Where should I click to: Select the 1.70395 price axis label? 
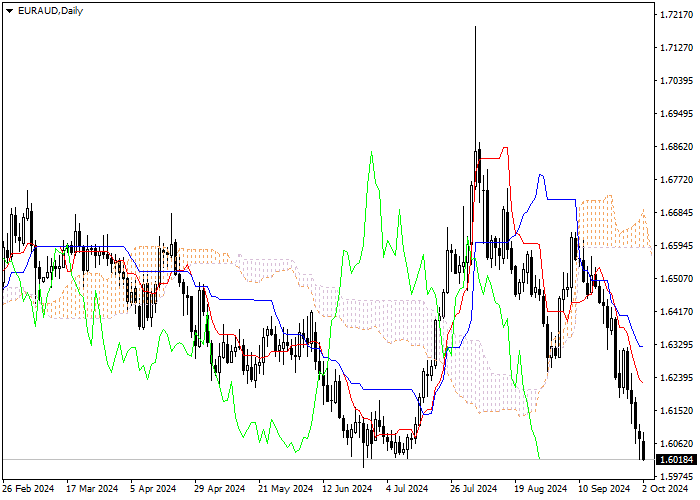coord(676,81)
